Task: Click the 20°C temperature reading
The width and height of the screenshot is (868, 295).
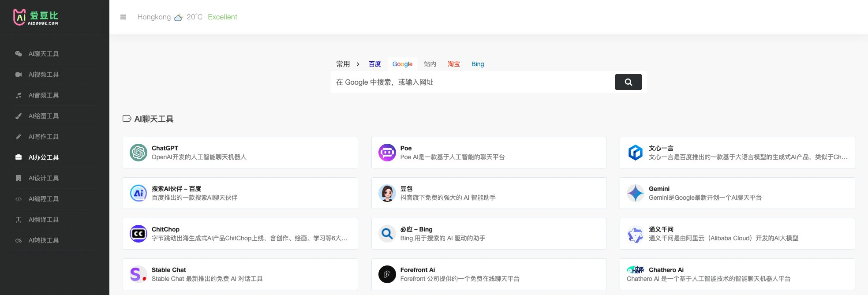Action: click(195, 17)
